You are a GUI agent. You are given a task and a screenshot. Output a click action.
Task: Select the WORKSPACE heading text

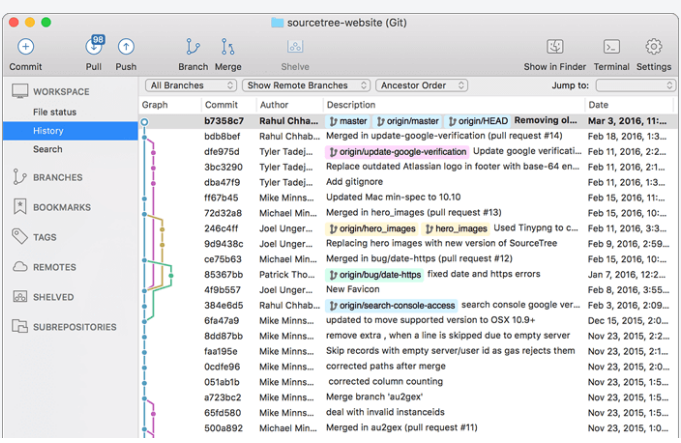click(61, 92)
